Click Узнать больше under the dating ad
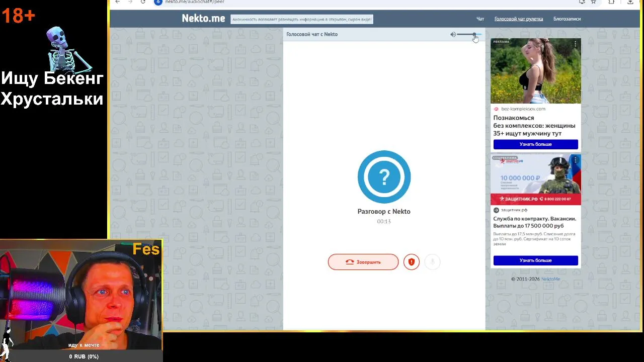 pyautogui.click(x=535, y=144)
